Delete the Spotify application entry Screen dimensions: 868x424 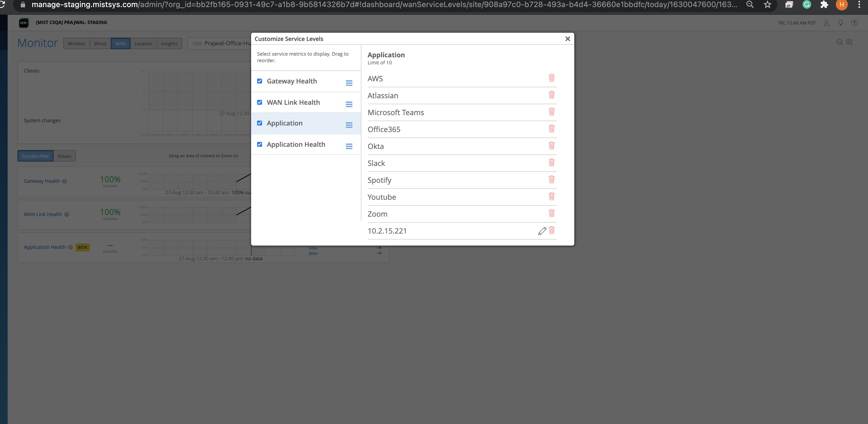click(x=551, y=179)
